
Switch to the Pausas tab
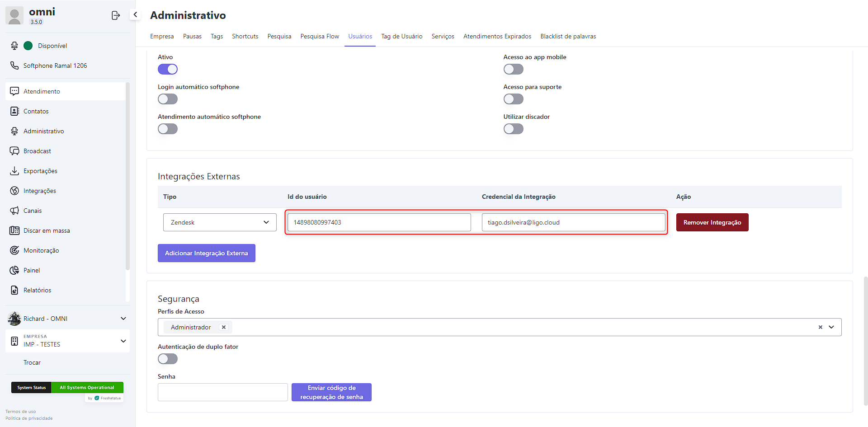192,36
